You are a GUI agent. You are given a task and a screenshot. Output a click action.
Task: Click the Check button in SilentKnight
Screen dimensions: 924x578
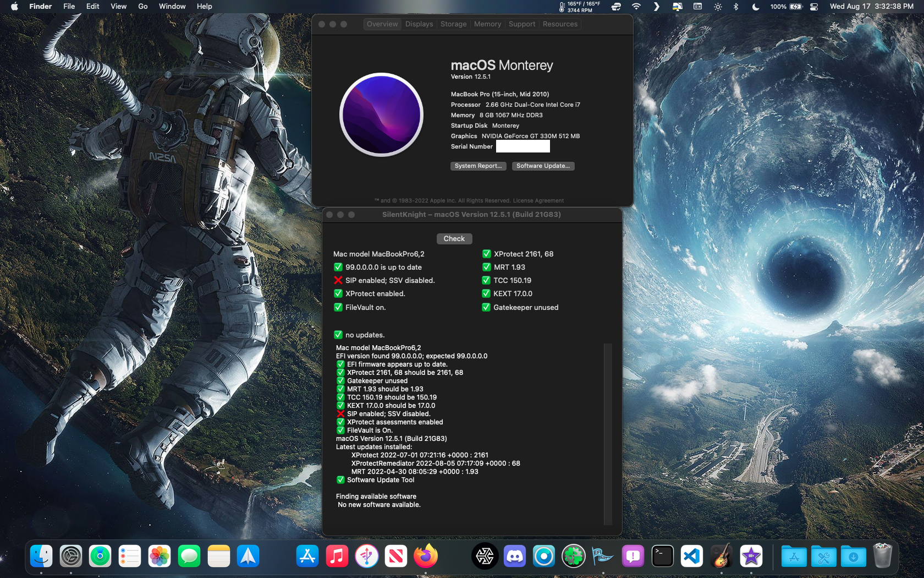[x=454, y=239]
